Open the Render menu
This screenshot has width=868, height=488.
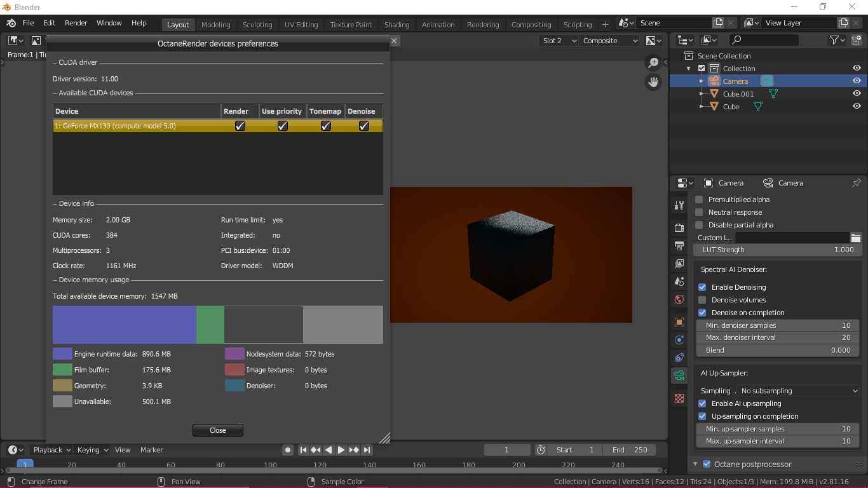[x=76, y=23]
